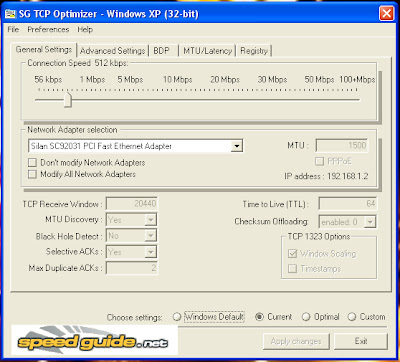Viewport: 400px width, 362px height.
Task: Toggle the Window Scaling checkbox
Action: [292, 254]
